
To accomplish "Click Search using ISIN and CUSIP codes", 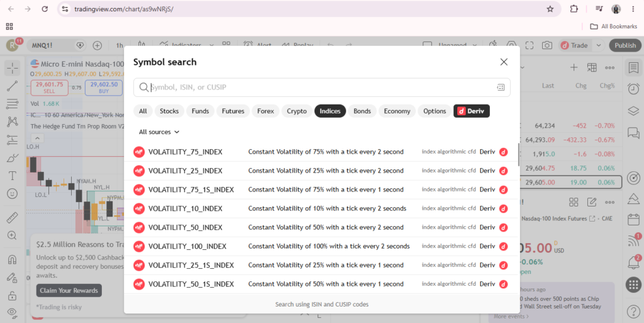I will 322,305.
